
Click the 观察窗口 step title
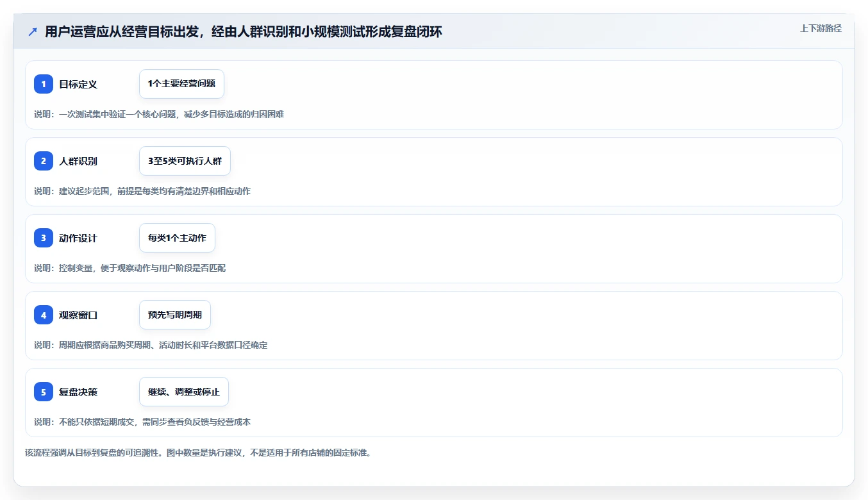[78, 315]
